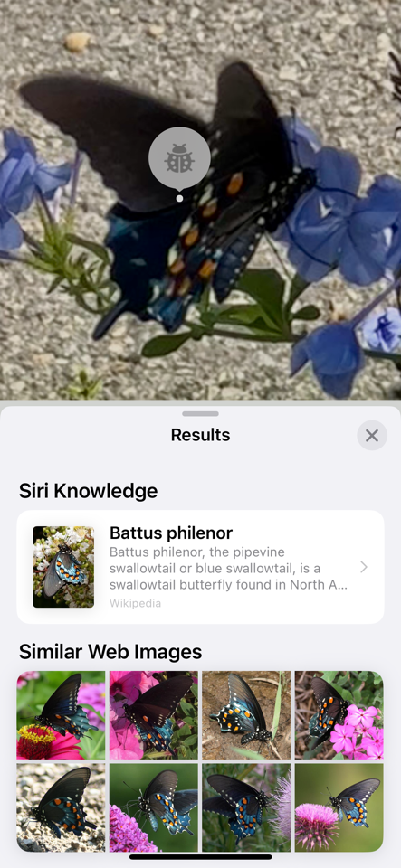Tap the chevron on Battus philenor card
Screen dimensions: 401x868
pos(363,567)
